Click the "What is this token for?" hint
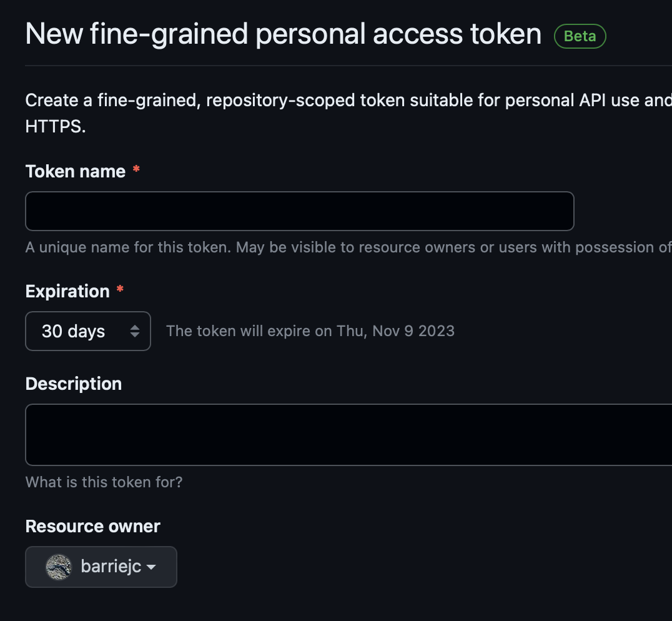 click(x=104, y=482)
